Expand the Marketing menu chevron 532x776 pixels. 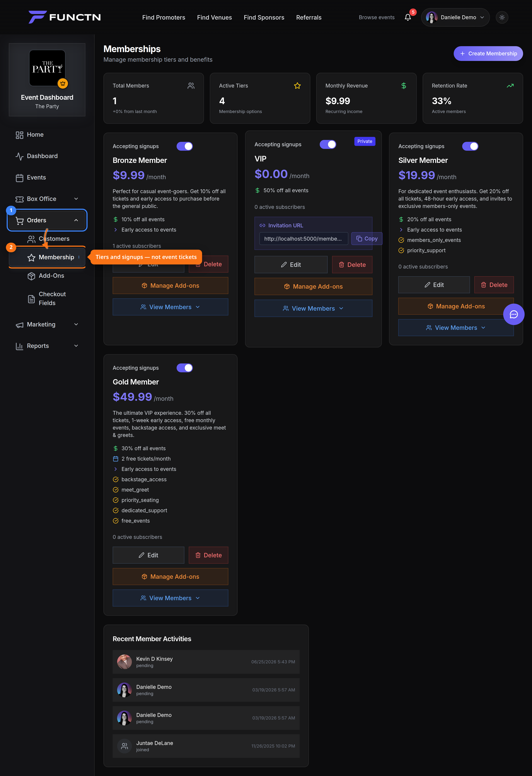[76, 324]
